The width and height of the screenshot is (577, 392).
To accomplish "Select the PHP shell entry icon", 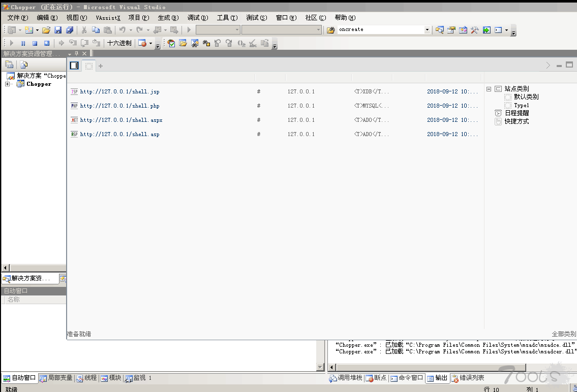I will pos(74,106).
